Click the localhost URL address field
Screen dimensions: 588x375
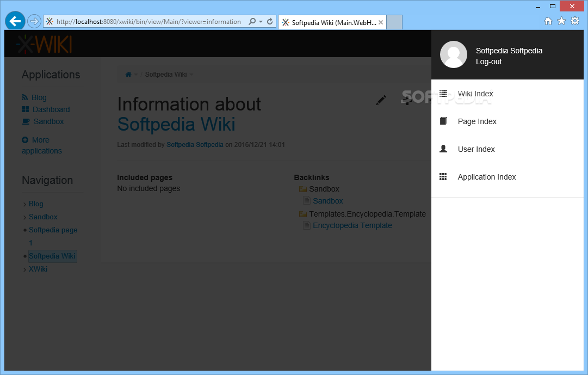point(148,22)
